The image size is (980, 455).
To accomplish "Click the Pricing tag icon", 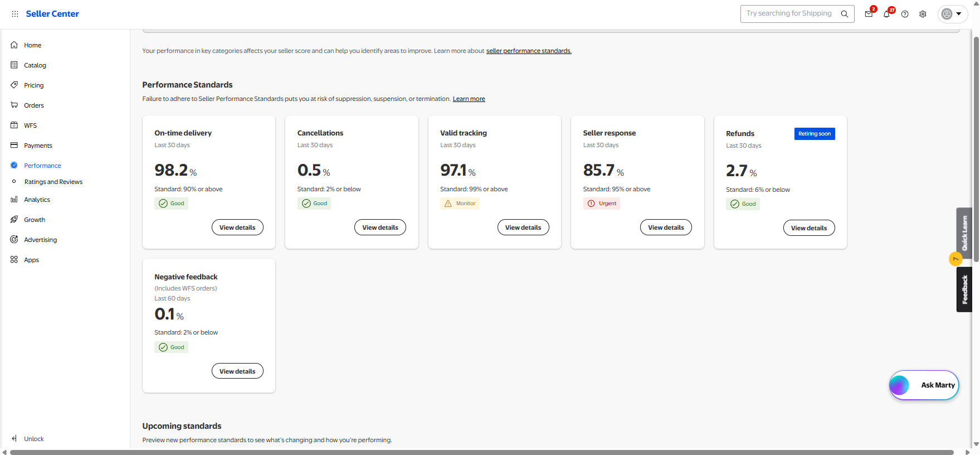I will point(14,85).
